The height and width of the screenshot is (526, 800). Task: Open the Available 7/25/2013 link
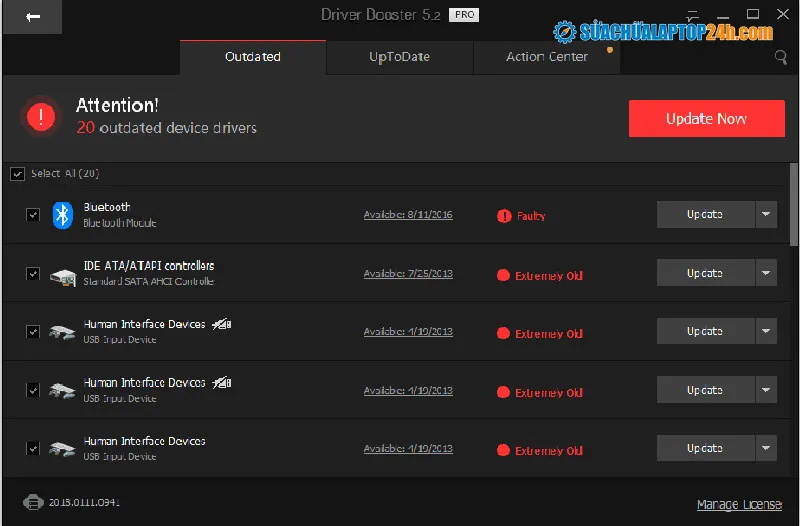coord(408,273)
